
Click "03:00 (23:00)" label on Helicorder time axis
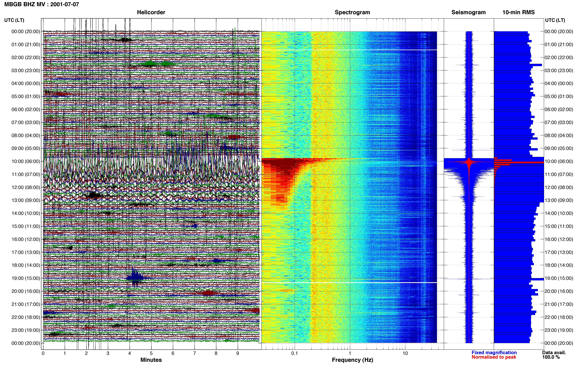click(26, 71)
